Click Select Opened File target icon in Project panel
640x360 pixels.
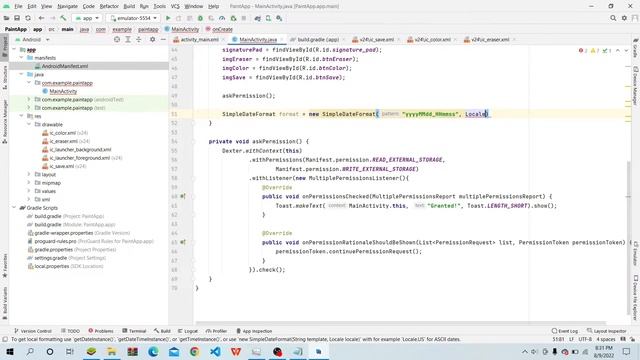coord(117,39)
